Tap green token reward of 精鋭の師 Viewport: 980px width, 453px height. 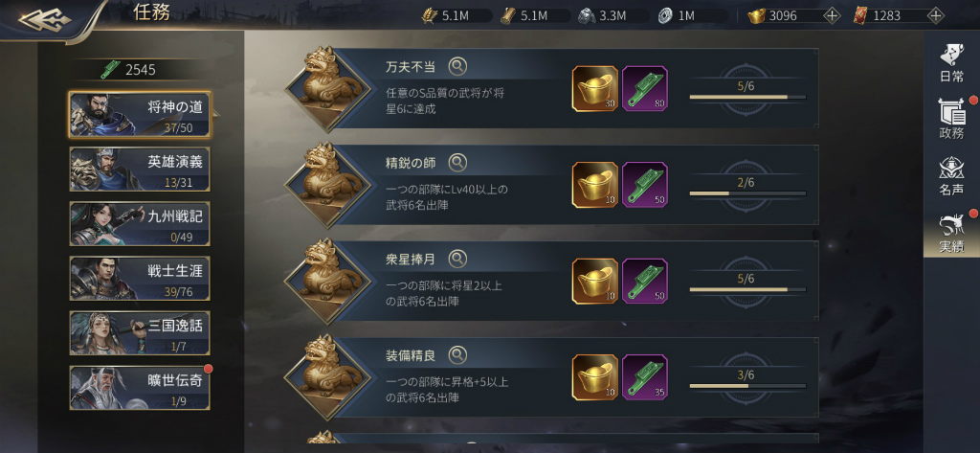[644, 185]
